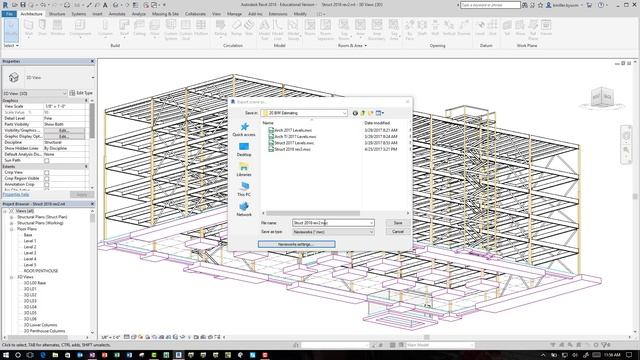Select the Mullion tool in the ribbon
The height and width of the screenshot is (360, 640).
(201, 28)
